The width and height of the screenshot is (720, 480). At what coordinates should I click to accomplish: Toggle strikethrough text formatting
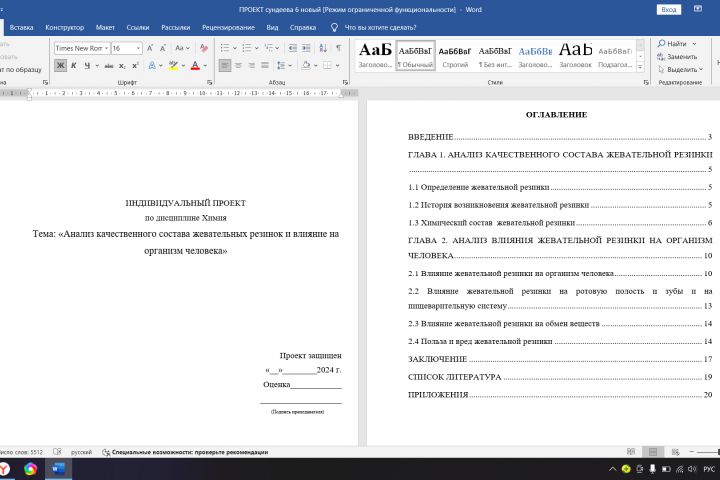pos(109,66)
